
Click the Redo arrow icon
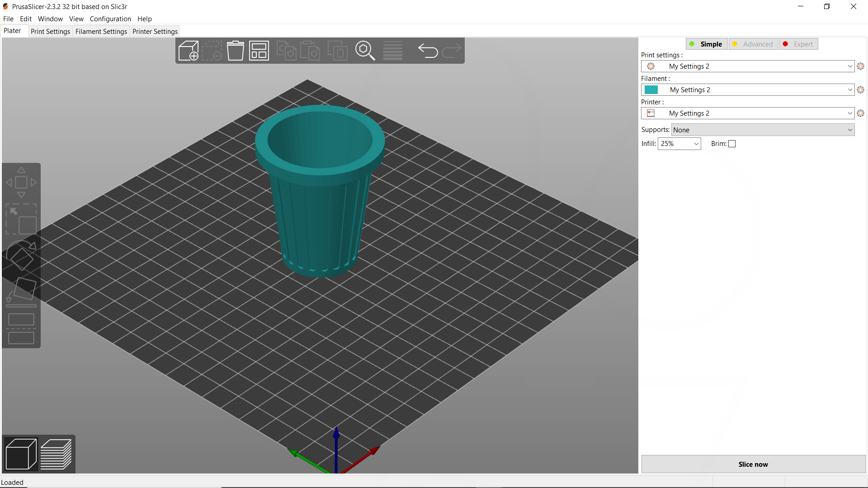click(451, 51)
